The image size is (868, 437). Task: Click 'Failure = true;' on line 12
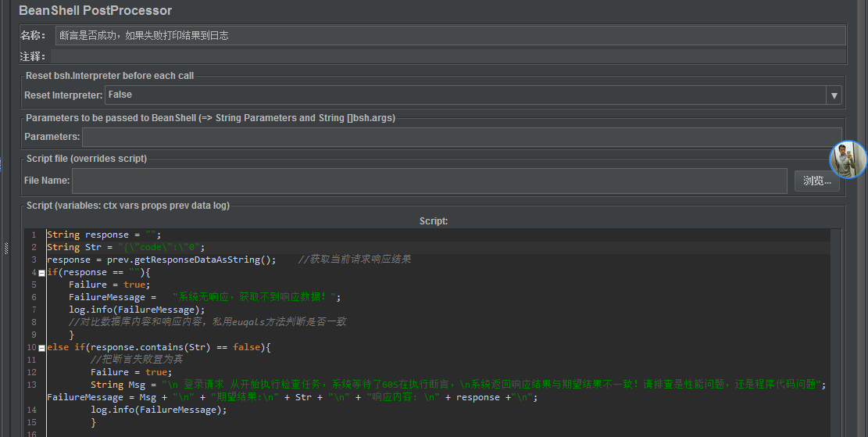[x=131, y=372]
